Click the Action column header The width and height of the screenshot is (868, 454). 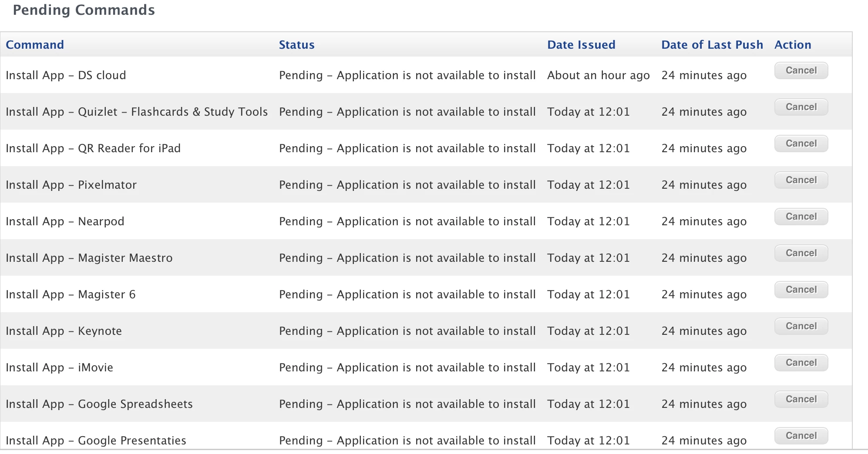[x=793, y=45]
